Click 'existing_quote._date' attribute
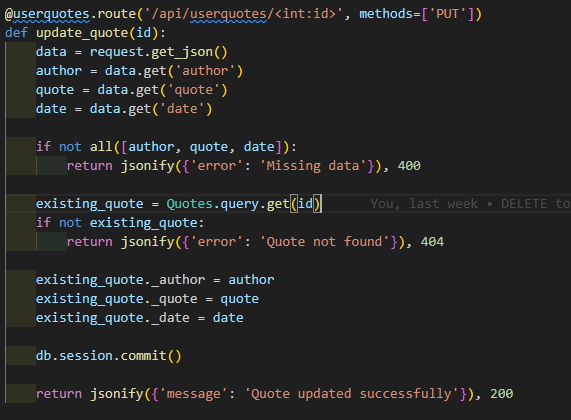Viewport: 571px width, 420px height. click(113, 318)
